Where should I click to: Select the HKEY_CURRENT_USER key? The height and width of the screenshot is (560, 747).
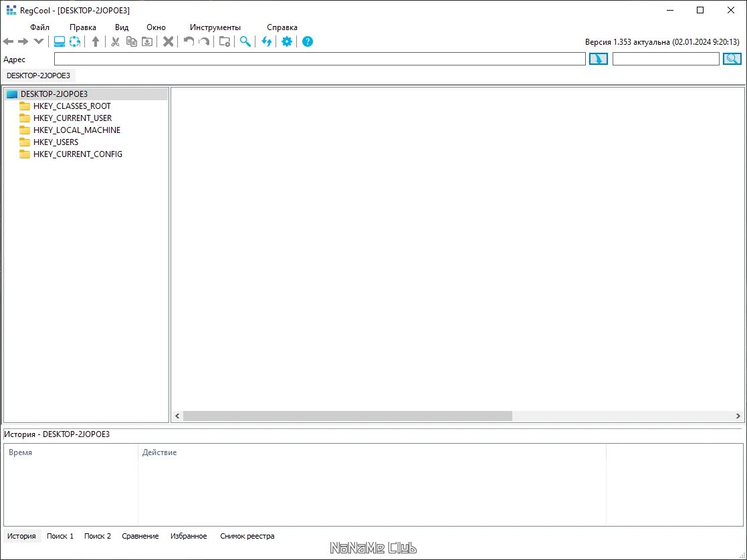tap(72, 118)
